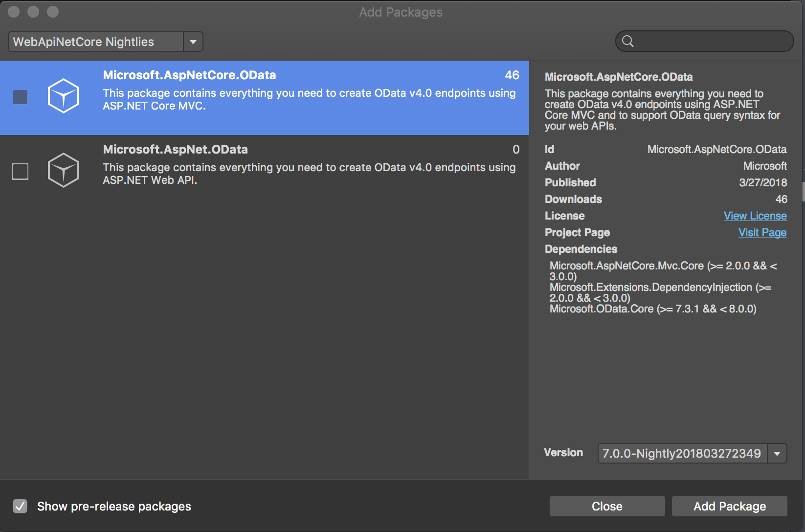The height and width of the screenshot is (532, 805).
Task: Click inside the search input field
Action: click(x=704, y=41)
